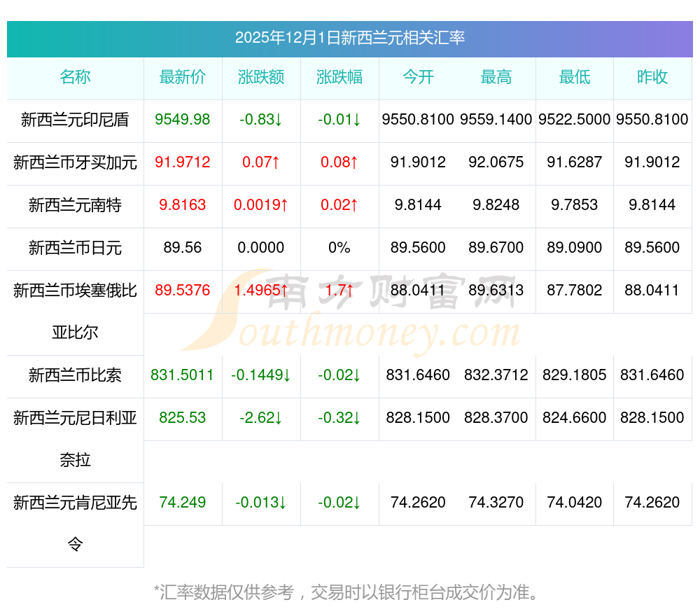Click the 涨跌幅 column header
700x614 pixels.
[339, 77]
